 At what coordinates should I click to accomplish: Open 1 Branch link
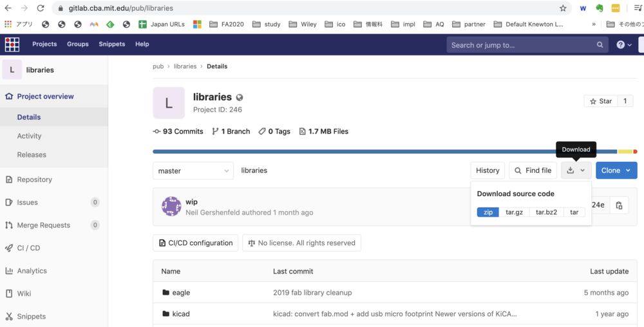pos(231,132)
